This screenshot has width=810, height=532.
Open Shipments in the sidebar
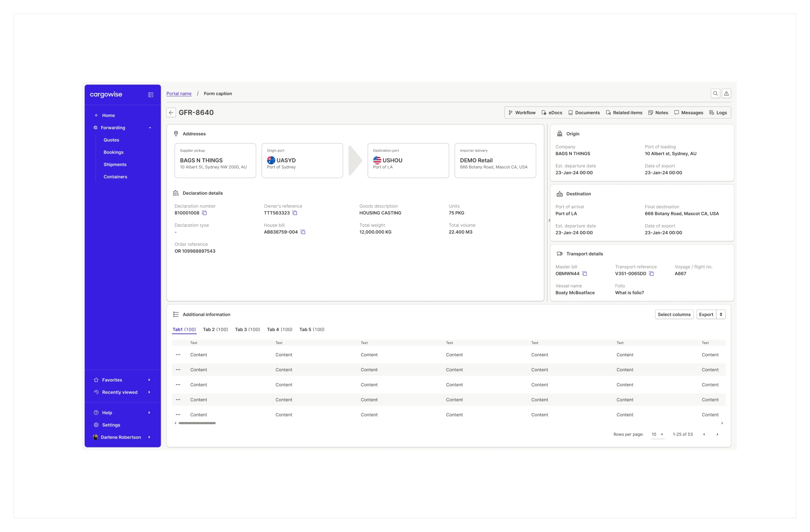tap(115, 164)
